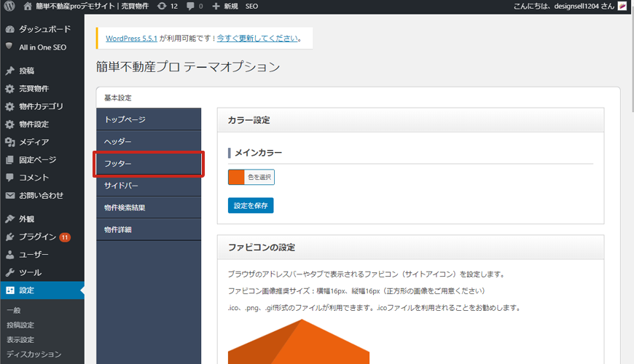Image resolution: width=634 pixels, height=364 pixels.
Task: Select the フッター settings tab
Action: point(149,164)
